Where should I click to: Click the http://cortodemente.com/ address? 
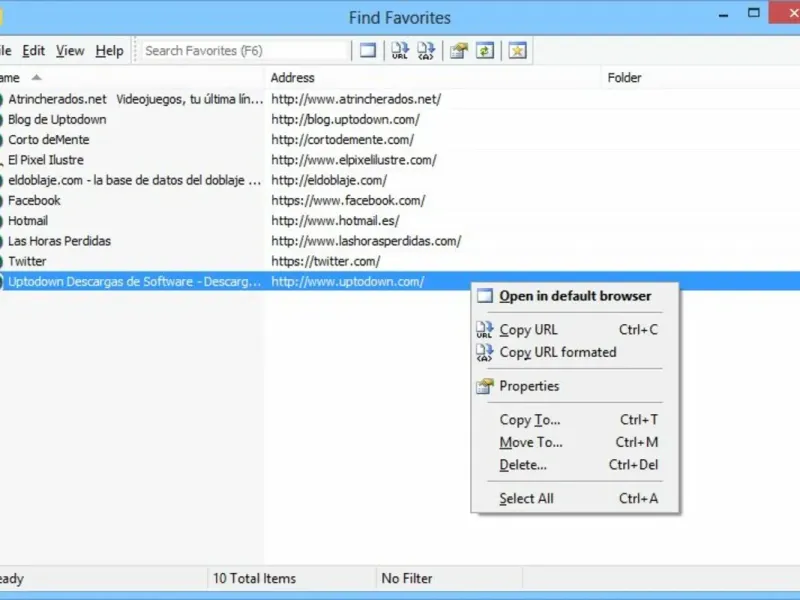tap(342, 140)
